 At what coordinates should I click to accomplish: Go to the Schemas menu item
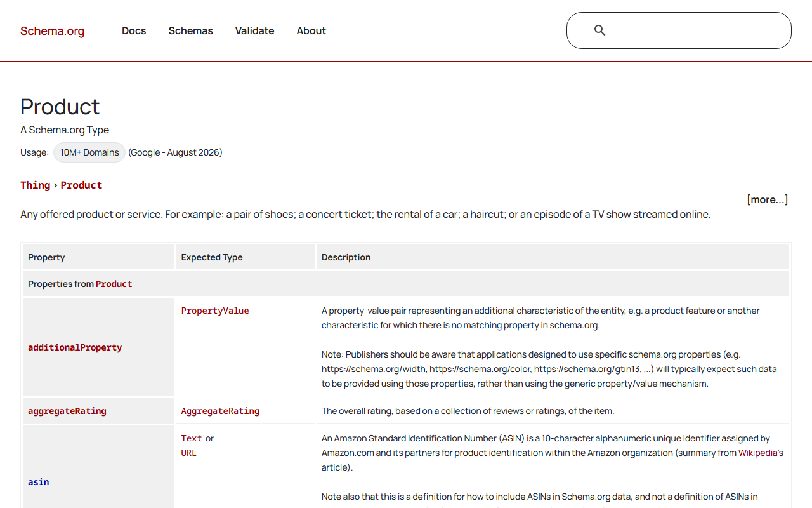(190, 30)
